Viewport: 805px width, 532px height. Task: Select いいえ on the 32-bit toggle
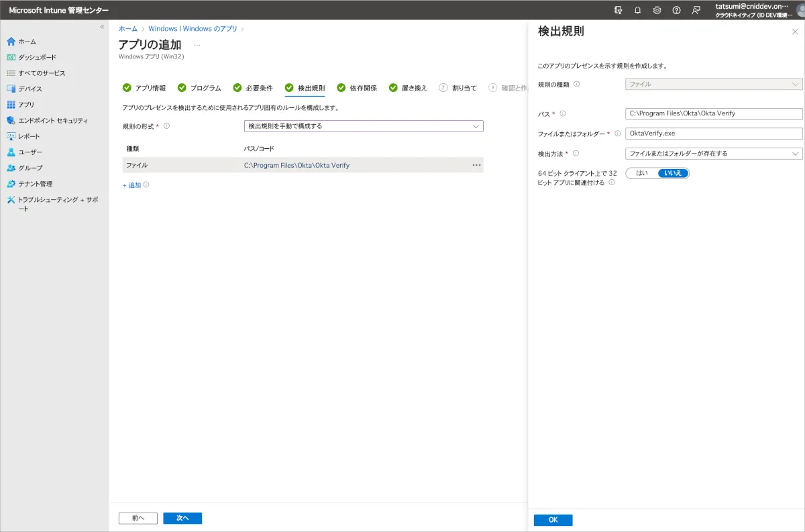tap(672, 173)
